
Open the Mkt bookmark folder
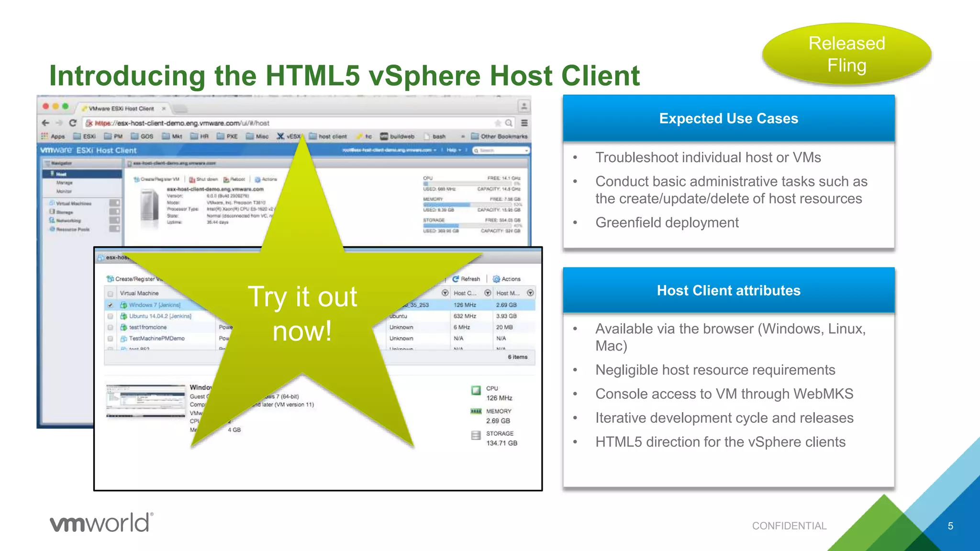[172, 136]
